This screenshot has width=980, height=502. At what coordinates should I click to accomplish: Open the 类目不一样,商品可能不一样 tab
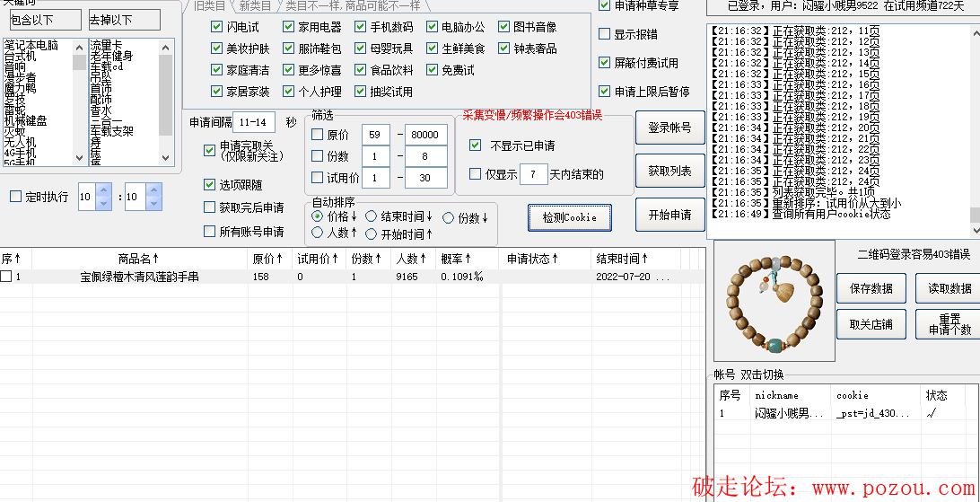pos(353,6)
